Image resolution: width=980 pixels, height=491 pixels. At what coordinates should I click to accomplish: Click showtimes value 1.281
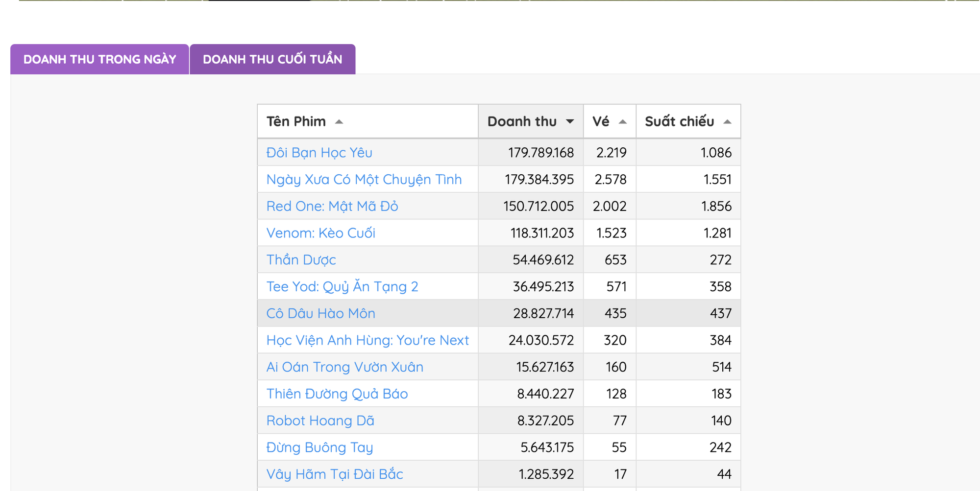[717, 233]
